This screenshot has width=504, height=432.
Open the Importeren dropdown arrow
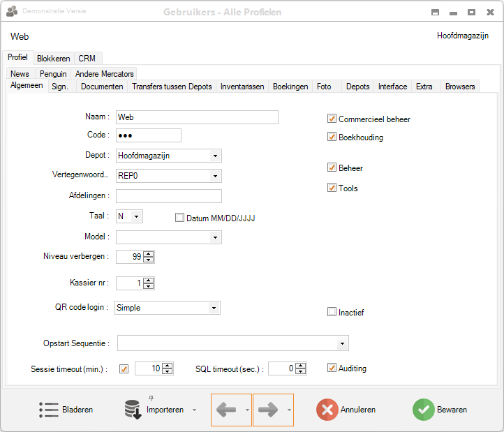tap(195, 410)
